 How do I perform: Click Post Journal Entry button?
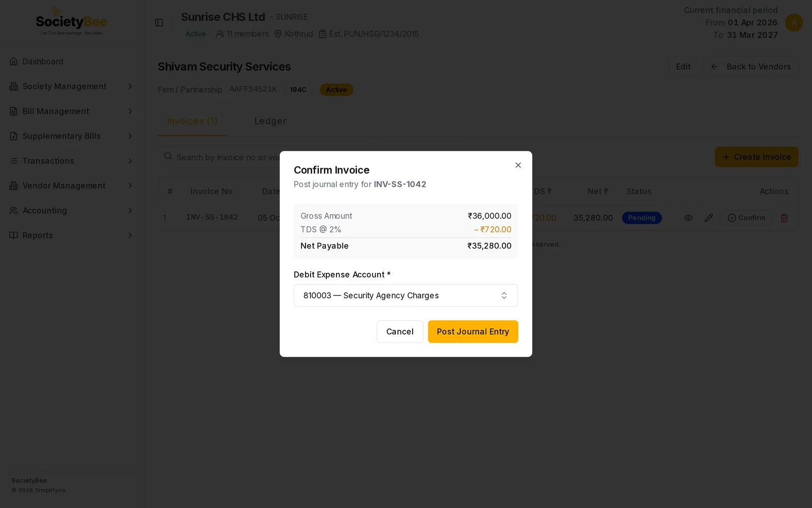(x=472, y=331)
